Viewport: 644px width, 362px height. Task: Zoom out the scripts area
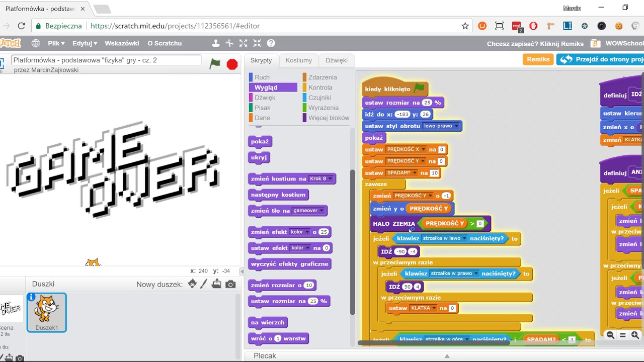[x=610, y=335]
